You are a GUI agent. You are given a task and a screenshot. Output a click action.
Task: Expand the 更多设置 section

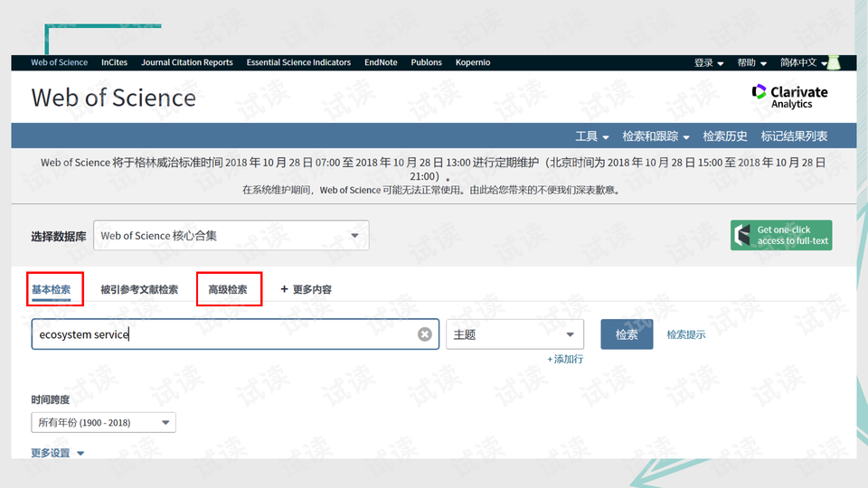58,453
